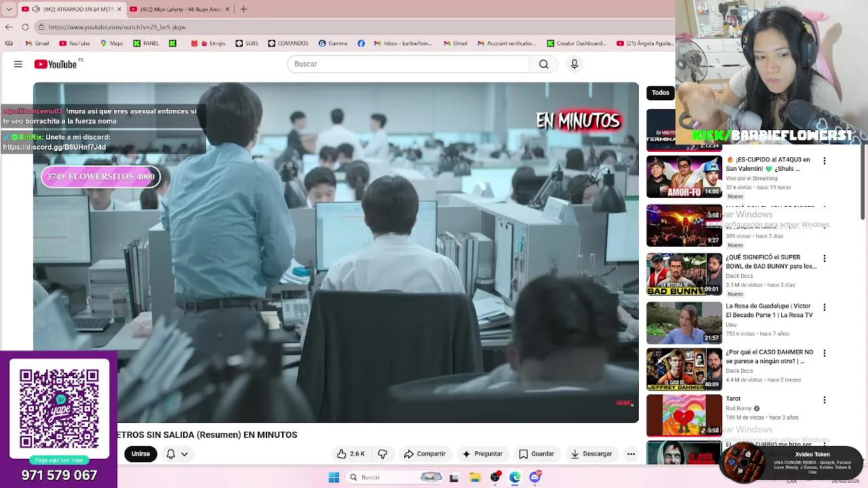Open the Tarot heart album thumbnail
The width and height of the screenshot is (868, 488).
(x=684, y=415)
